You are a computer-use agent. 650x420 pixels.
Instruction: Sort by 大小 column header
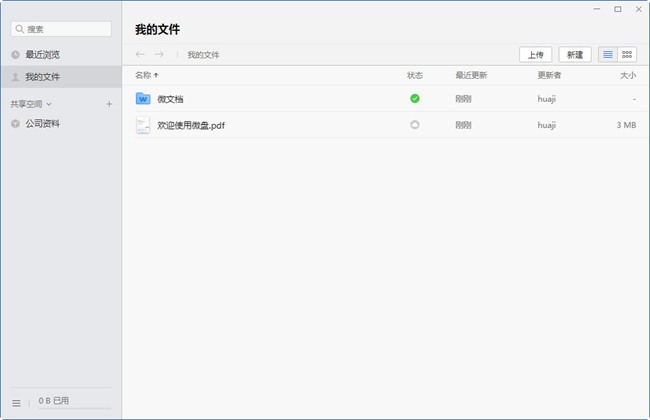pos(628,75)
